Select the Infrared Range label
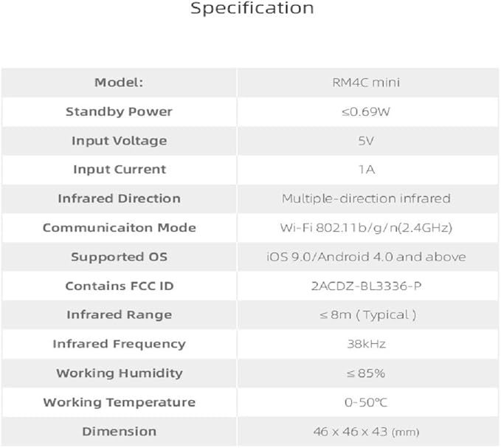This screenshot has width=501, height=448. pos(120,314)
